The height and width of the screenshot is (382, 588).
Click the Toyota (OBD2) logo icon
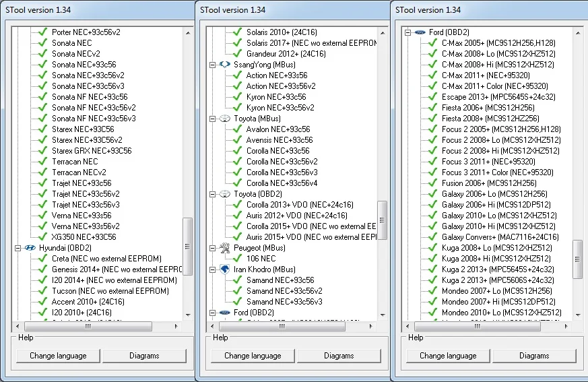[224, 194]
